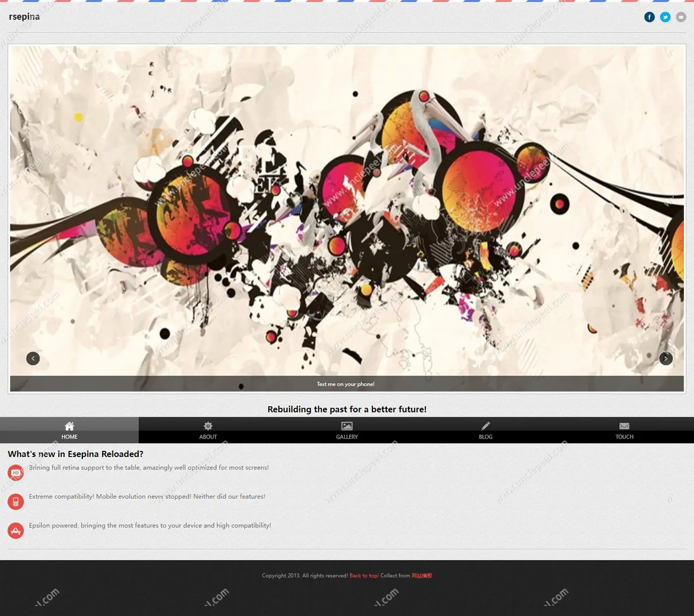Click the red HD retina icon
The height and width of the screenshot is (616, 694).
click(16, 473)
